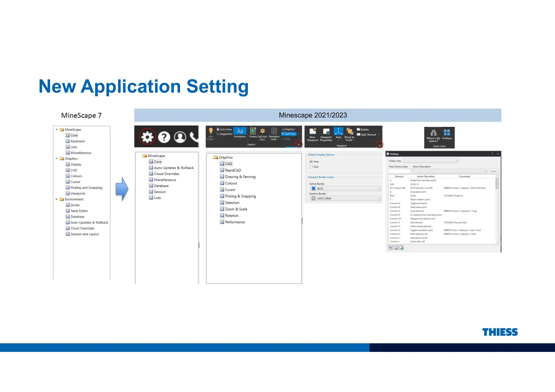The image size is (555, 392).
Task: Select RapidCAD in the Graphics tree
Action: (x=233, y=170)
